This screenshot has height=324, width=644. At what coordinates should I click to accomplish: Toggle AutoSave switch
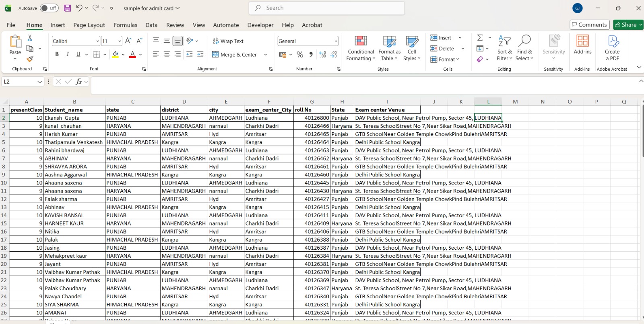[49, 8]
